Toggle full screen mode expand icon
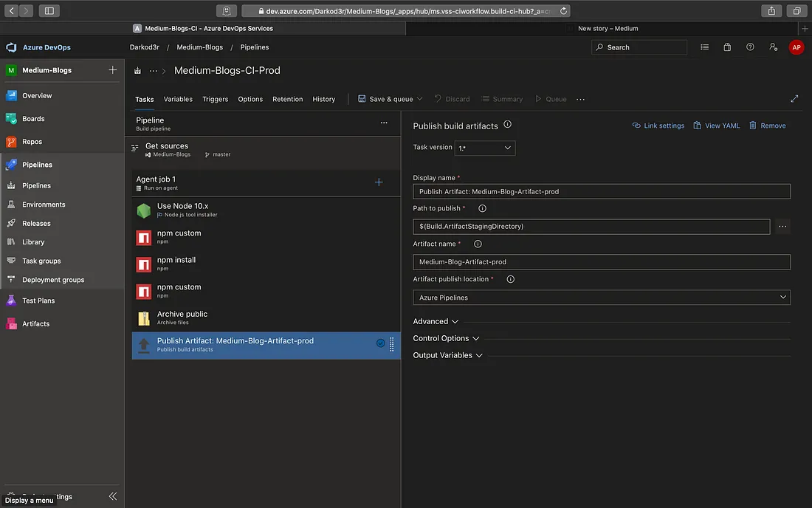Image resolution: width=812 pixels, height=508 pixels. coord(794,98)
